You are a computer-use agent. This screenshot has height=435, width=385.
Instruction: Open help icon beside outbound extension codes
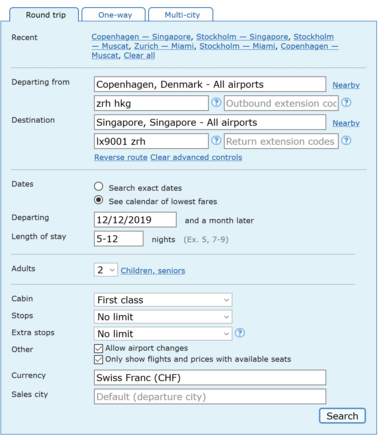pyautogui.click(x=346, y=102)
